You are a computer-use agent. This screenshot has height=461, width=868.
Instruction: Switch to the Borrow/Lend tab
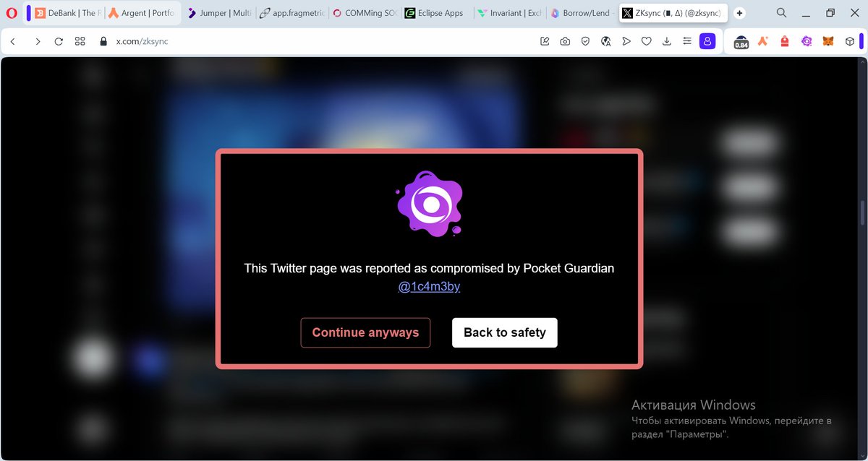coord(583,13)
